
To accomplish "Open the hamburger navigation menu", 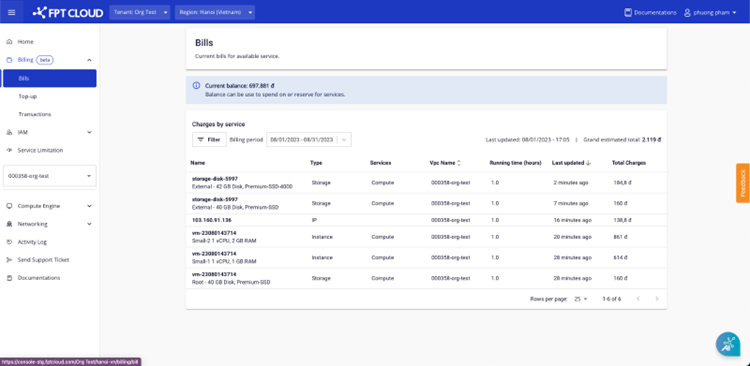I will (11, 12).
